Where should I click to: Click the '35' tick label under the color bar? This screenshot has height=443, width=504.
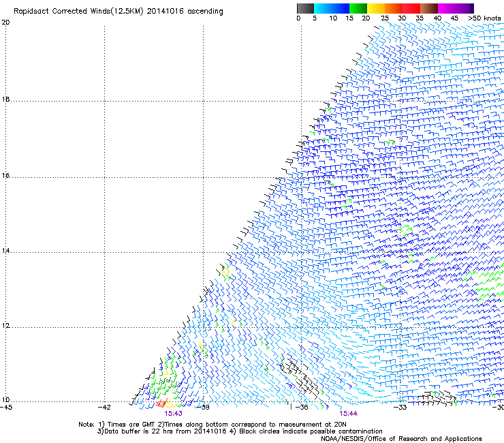tap(420, 18)
